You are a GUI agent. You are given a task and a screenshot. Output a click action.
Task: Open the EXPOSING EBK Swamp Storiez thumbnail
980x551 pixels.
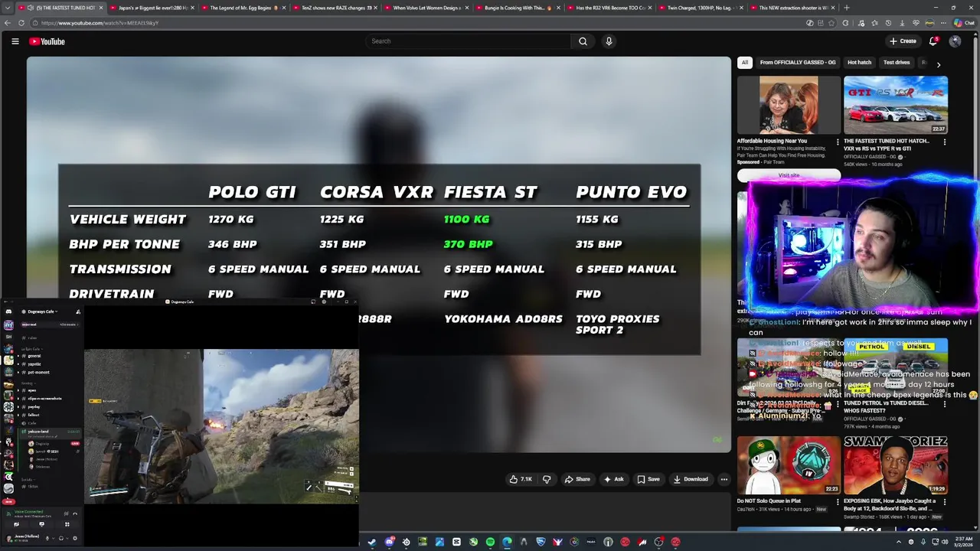[896, 465]
